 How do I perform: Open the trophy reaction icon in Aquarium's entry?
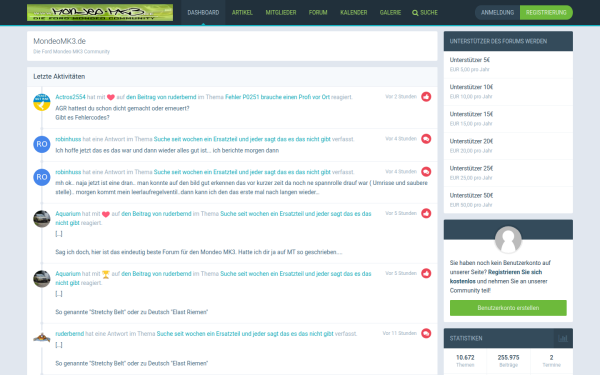click(106, 274)
